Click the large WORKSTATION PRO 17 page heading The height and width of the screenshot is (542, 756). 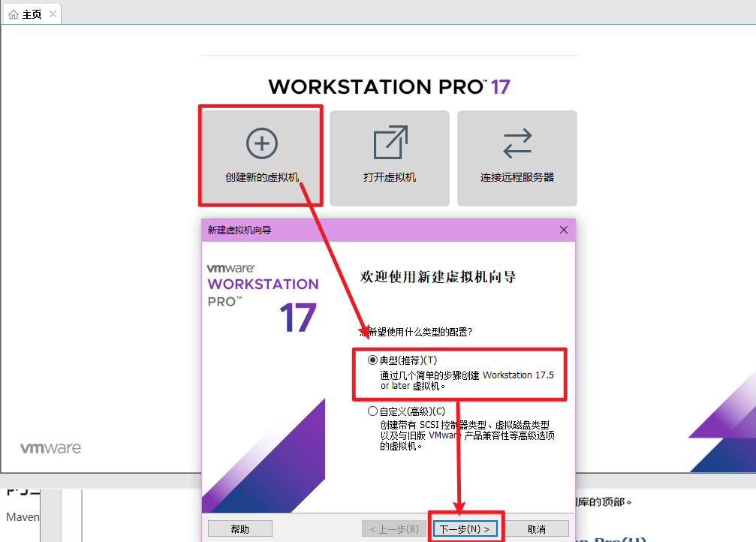pyautogui.click(x=389, y=87)
